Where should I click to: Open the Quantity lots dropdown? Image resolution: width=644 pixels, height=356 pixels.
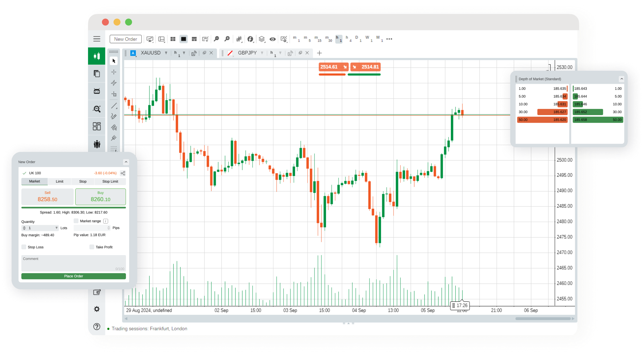tap(57, 228)
